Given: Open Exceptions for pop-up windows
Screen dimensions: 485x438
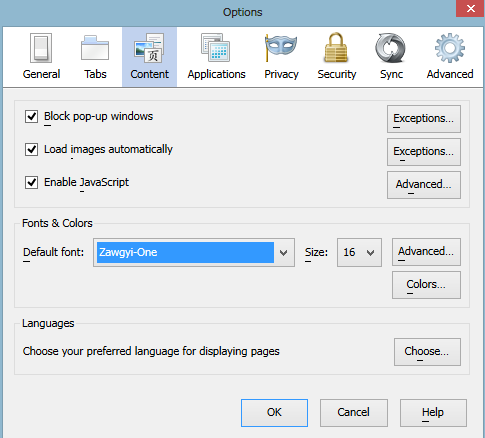Looking at the screenshot, I should (424, 119).
